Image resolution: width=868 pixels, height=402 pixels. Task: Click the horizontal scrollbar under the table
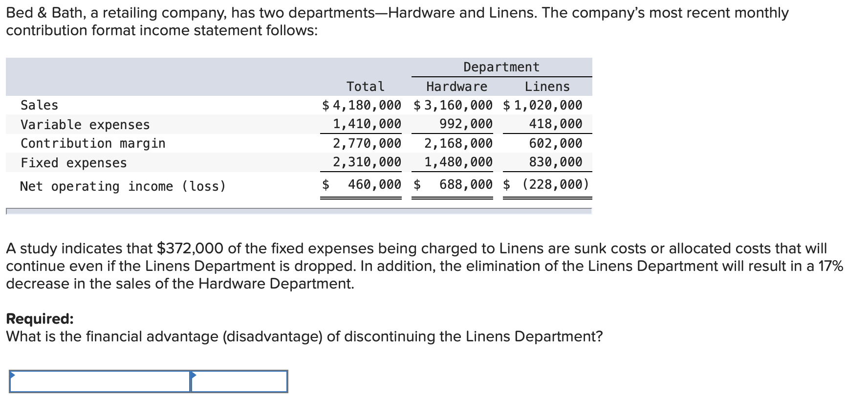pyautogui.click(x=299, y=211)
